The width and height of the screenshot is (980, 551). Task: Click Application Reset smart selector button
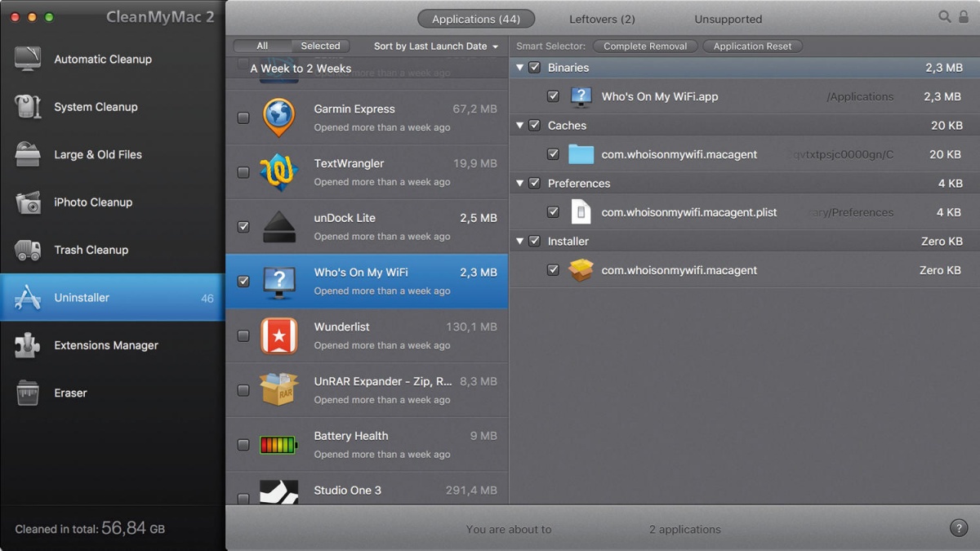(x=753, y=47)
